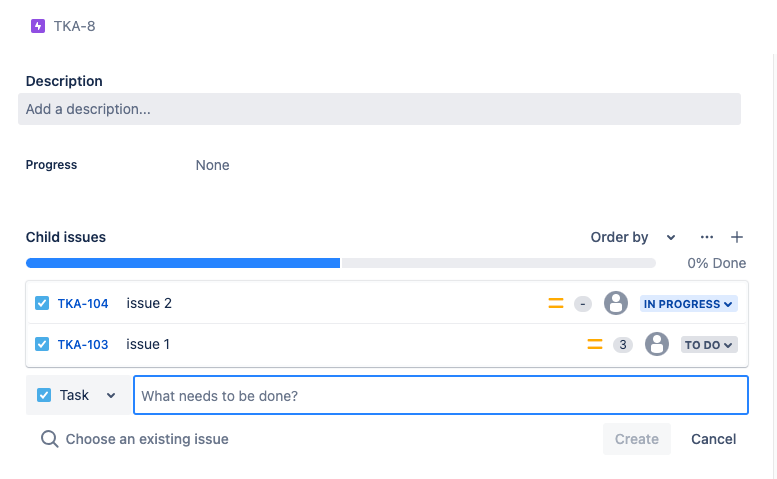Click the Description heading

pos(64,81)
